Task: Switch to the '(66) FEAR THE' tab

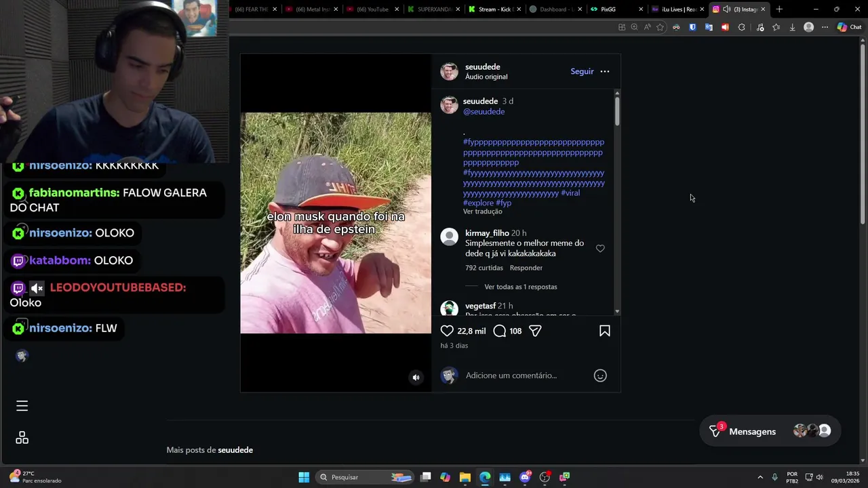Action: (252, 9)
